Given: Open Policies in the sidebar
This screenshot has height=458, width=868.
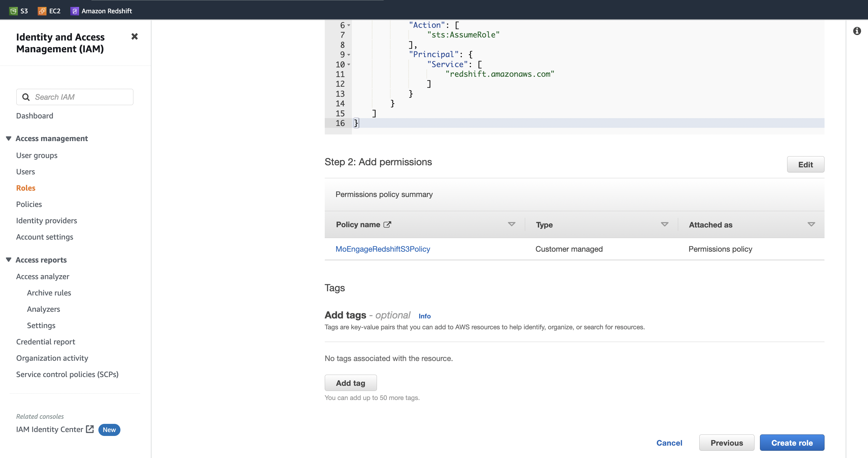Looking at the screenshot, I should [x=29, y=205].
